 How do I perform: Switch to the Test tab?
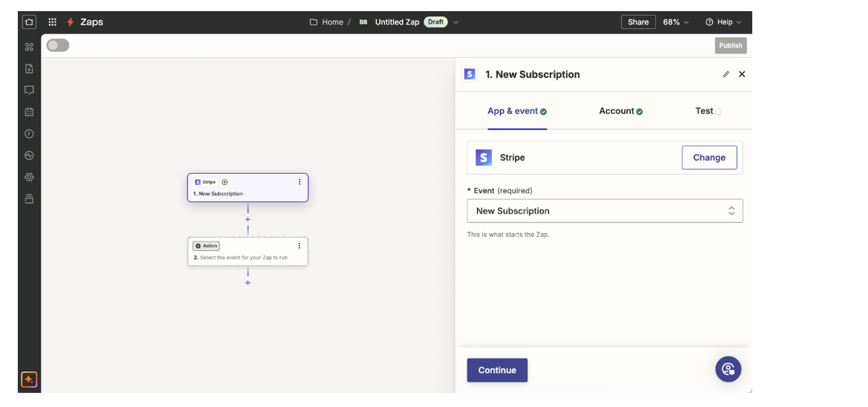coord(708,111)
